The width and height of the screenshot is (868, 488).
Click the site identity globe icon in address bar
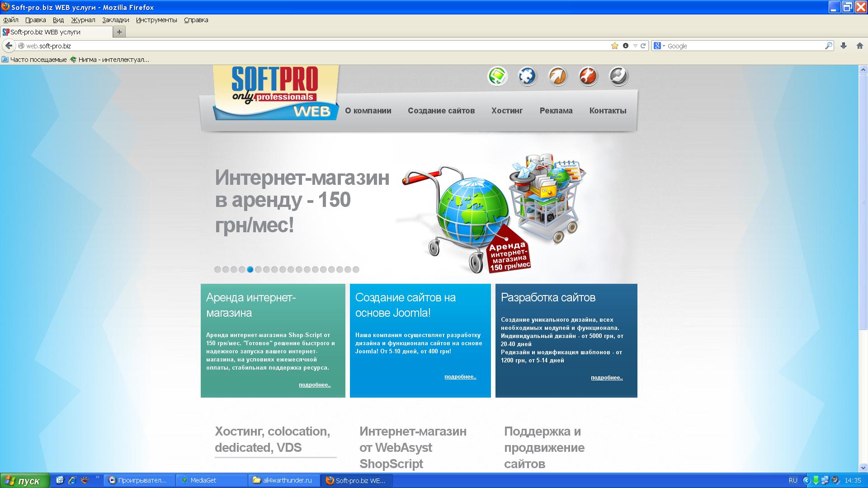point(21,46)
